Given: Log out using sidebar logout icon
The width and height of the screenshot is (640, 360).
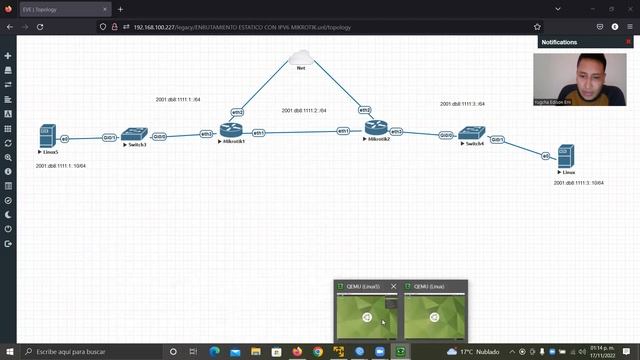Looking at the screenshot, I should (8, 244).
